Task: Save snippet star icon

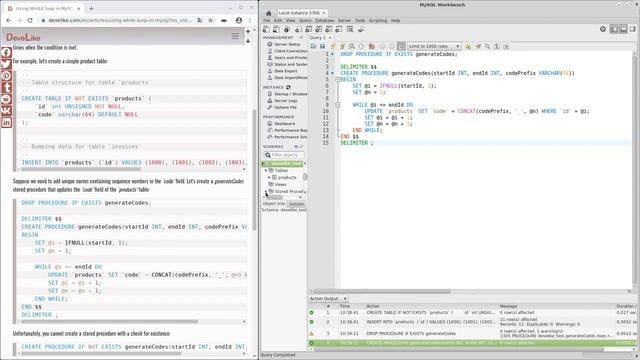Action: tap(468, 47)
